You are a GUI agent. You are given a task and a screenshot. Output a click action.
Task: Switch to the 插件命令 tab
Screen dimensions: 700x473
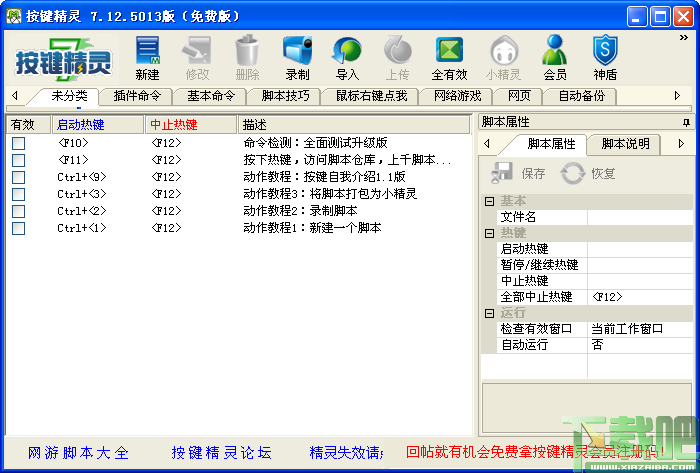click(137, 96)
